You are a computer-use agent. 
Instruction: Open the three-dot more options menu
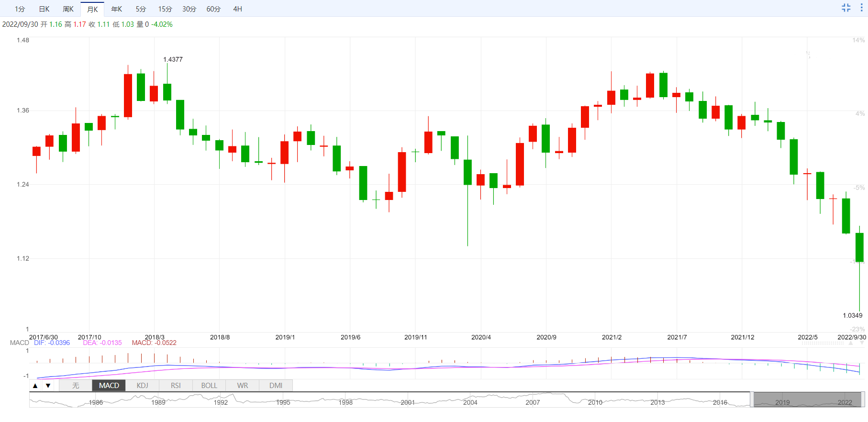pos(861,8)
